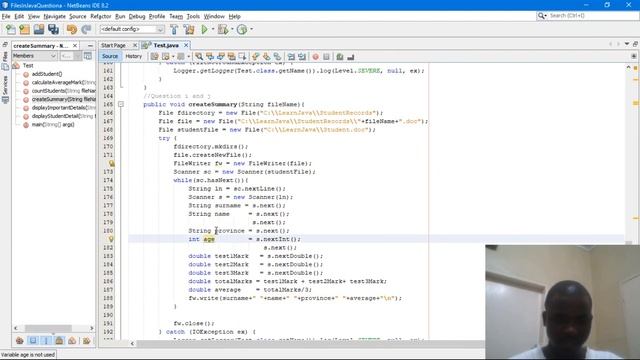Click the Open Project toolbar icon
Image resolution: width=640 pixels, height=360 pixels.
pyautogui.click(x=39, y=29)
